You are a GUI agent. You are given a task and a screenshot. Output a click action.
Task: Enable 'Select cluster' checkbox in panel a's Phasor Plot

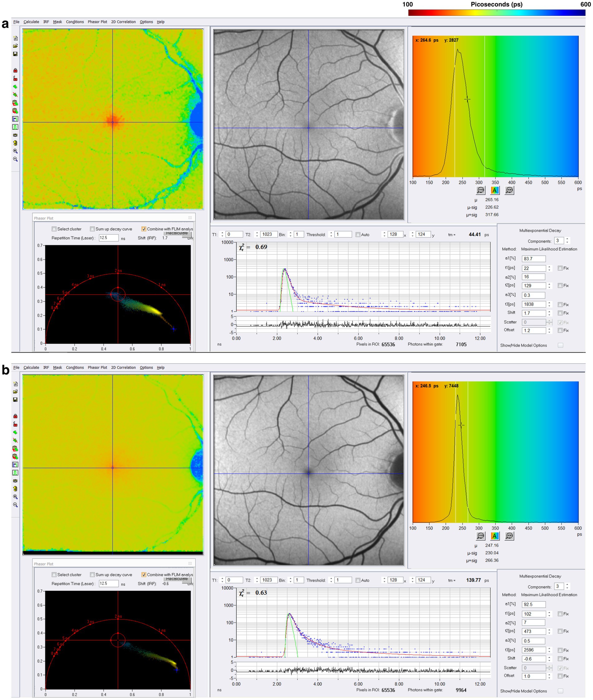pyautogui.click(x=54, y=229)
